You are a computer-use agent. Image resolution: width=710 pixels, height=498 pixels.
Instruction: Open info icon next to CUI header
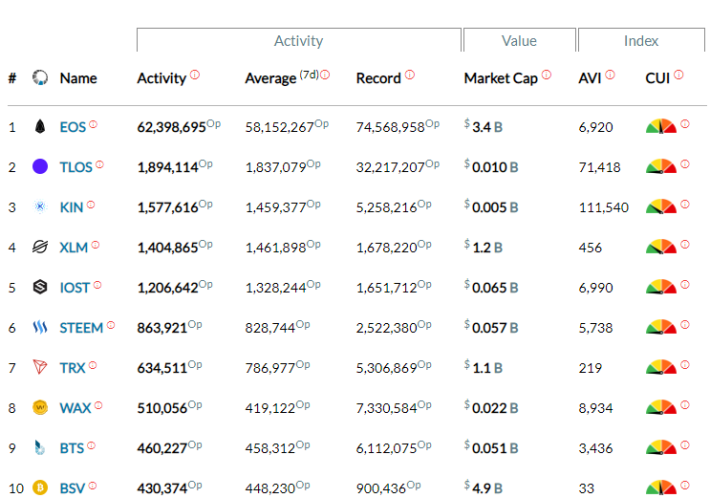coord(678,74)
